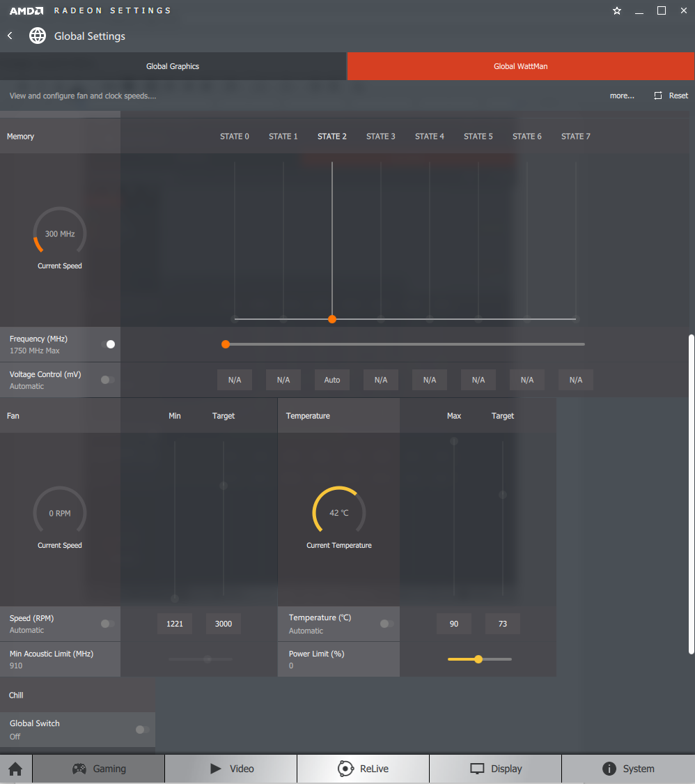Open the ReLive section
695x784 pixels.
[x=364, y=769]
